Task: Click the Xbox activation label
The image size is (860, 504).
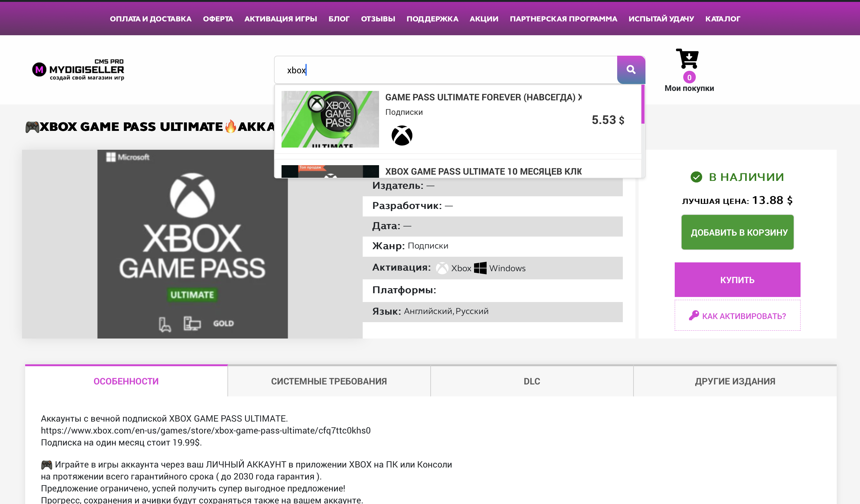Action: [x=461, y=268]
